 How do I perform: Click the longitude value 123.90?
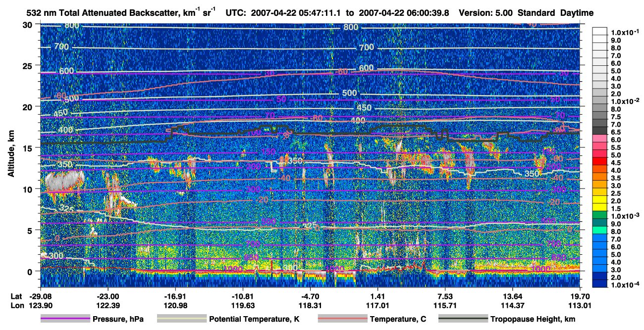coord(40,305)
